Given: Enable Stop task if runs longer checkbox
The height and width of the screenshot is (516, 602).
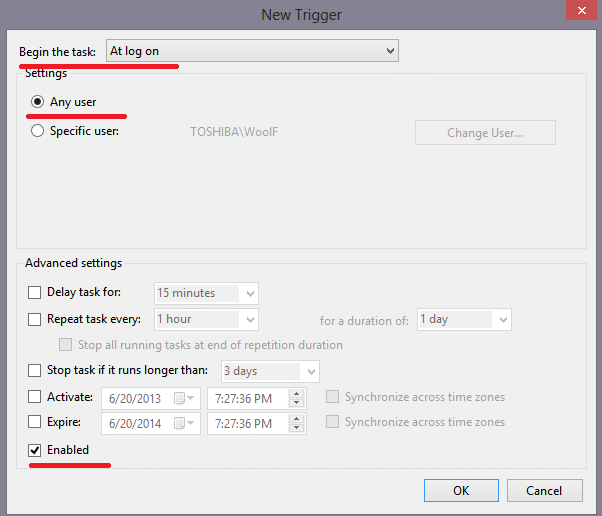Looking at the screenshot, I should pos(35,370).
